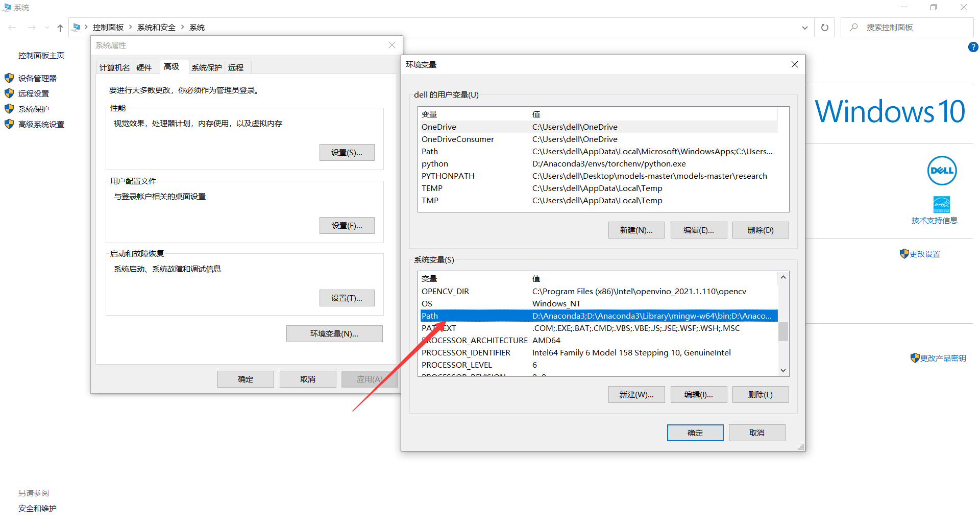The height and width of the screenshot is (526, 980).
Task: Select TEMP user variable row
Action: 599,188
